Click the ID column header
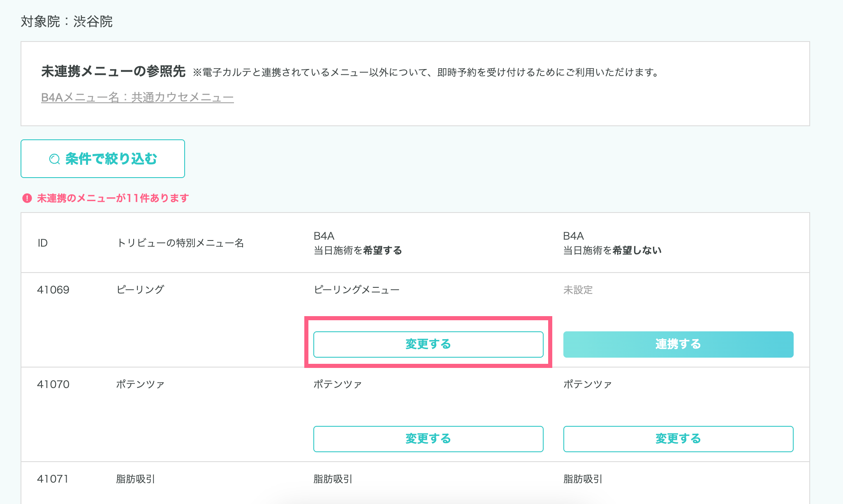Viewport: 843px width, 504px height. coord(42,243)
